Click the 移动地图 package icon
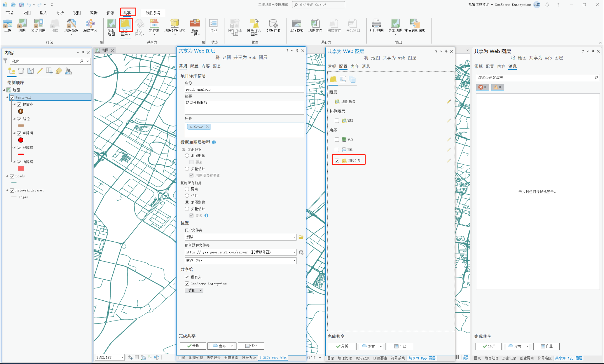Viewport: 604px width, 364px height. click(x=39, y=26)
